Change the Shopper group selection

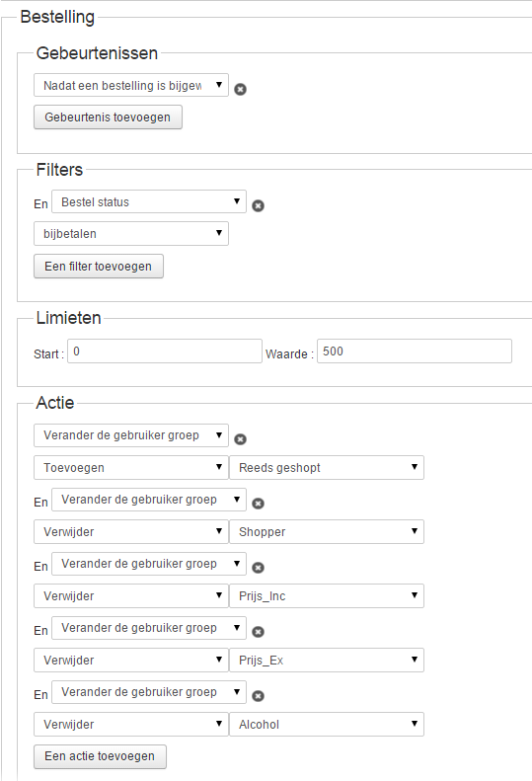click(x=327, y=532)
